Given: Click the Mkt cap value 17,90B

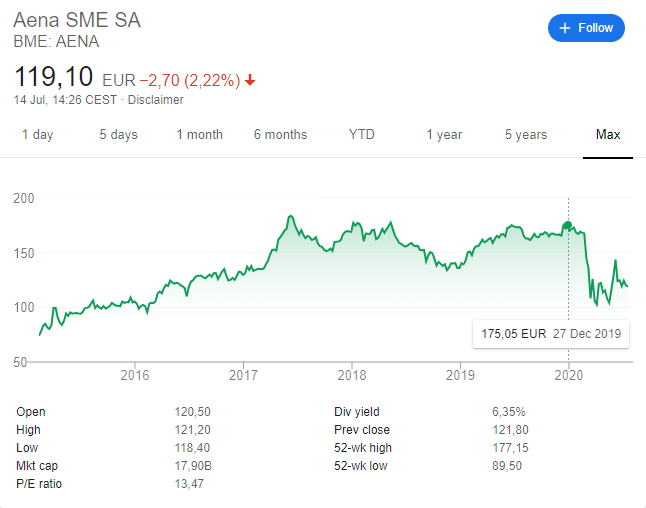Looking at the screenshot, I should pos(193,466).
